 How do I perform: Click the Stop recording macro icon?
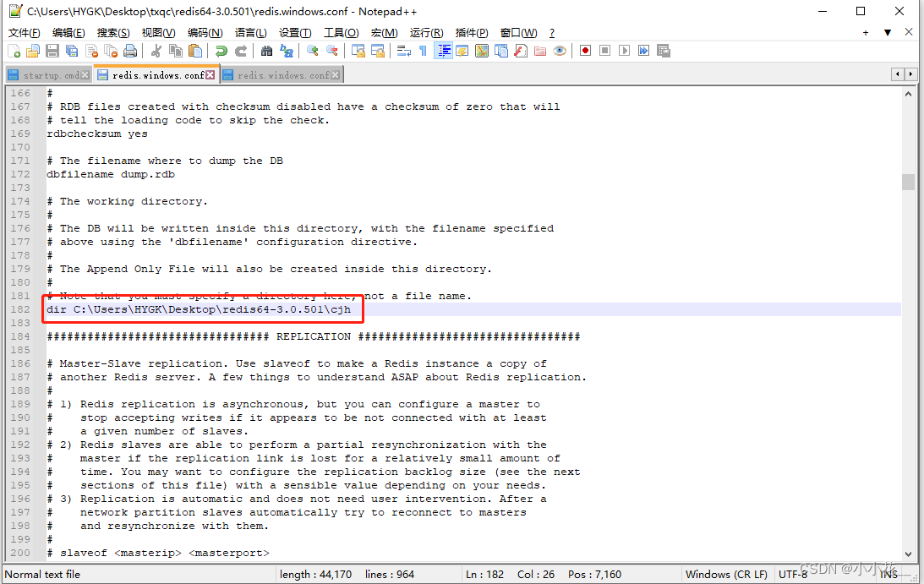coord(604,51)
